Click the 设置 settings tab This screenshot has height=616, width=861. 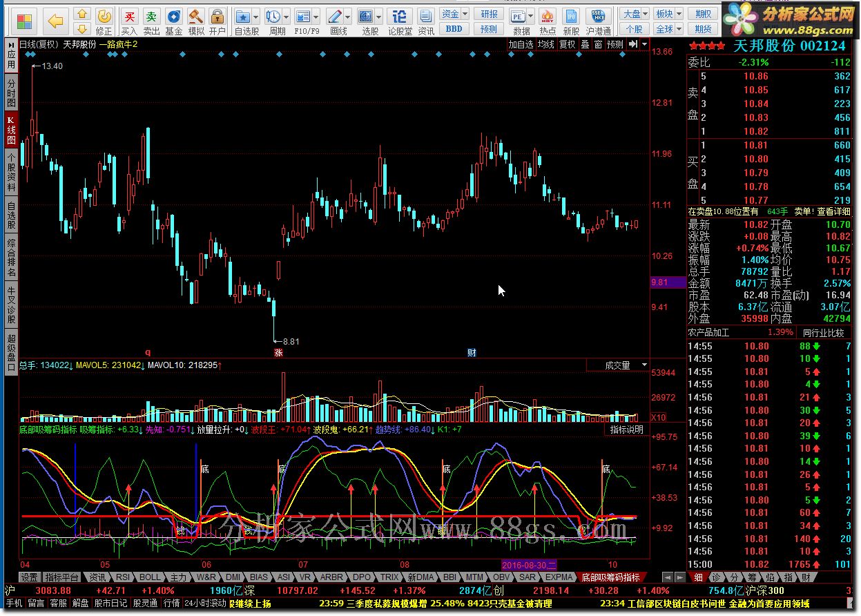point(29,577)
